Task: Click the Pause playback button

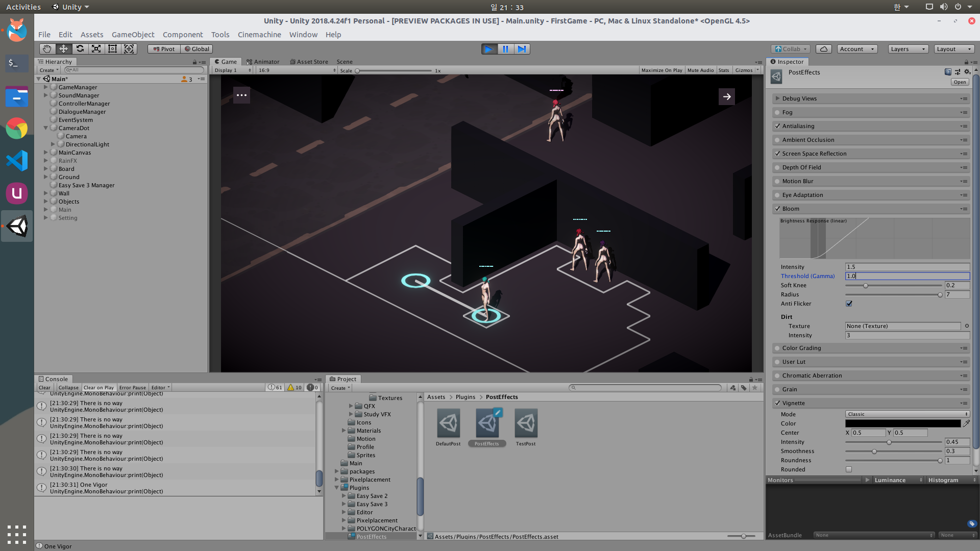Action: tap(505, 49)
